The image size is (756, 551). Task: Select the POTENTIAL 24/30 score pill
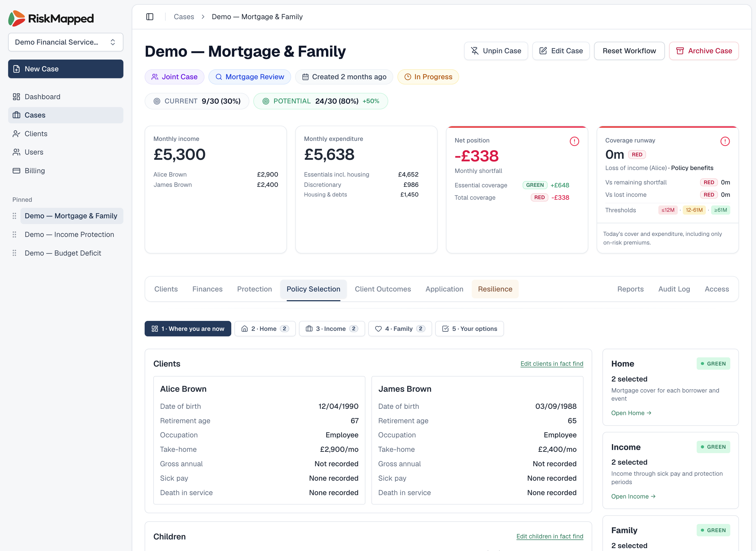(321, 101)
